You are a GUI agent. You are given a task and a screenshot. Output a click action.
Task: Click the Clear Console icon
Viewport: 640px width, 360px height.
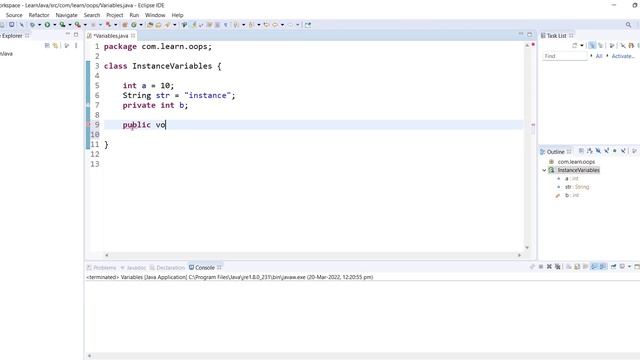pos(569,267)
